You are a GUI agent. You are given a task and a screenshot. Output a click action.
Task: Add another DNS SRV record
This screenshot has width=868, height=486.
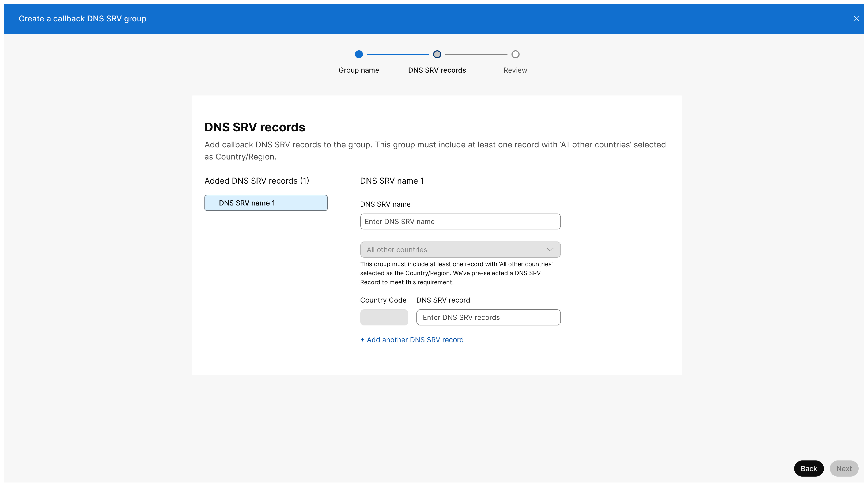click(x=412, y=340)
